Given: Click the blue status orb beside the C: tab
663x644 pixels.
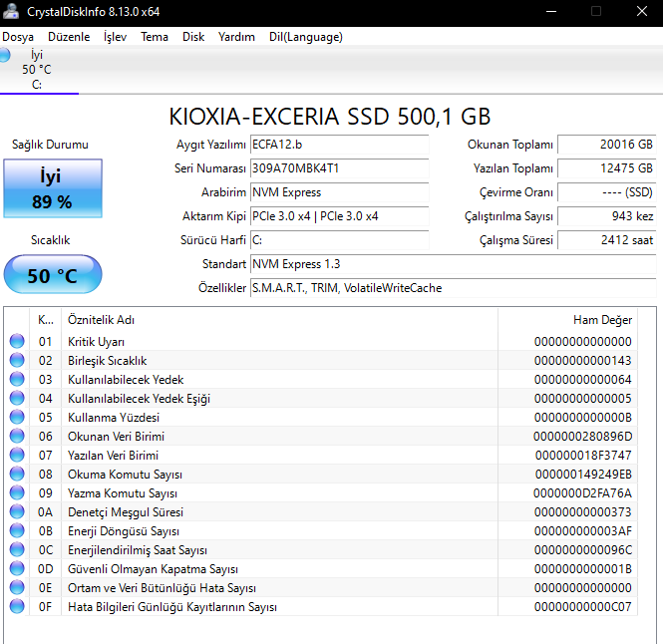Looking at the screenshot, I should 5,55.
